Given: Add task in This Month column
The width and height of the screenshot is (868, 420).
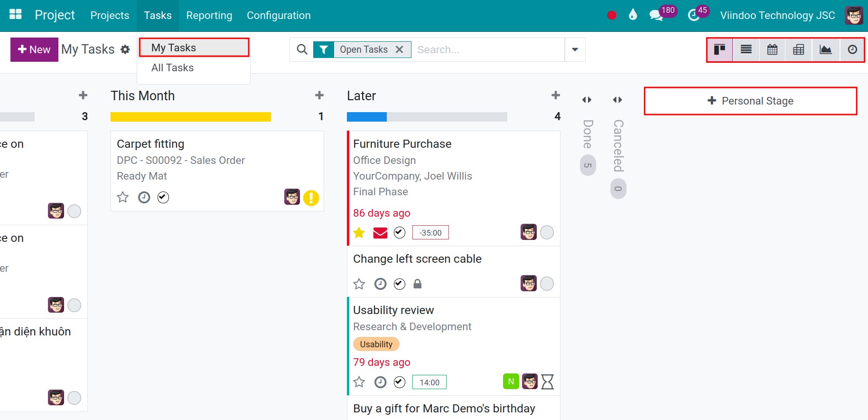Looking at the screenshot, I should (319, 95).
